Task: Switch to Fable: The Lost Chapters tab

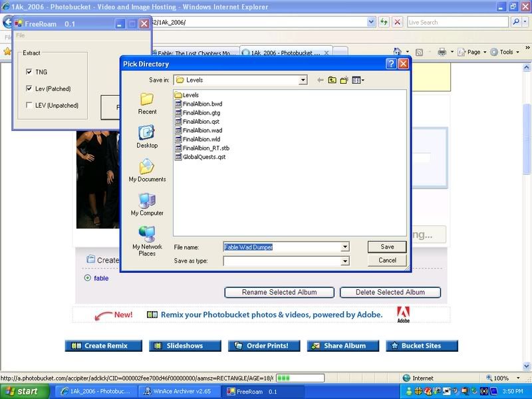Action: (x=195, y=53)
